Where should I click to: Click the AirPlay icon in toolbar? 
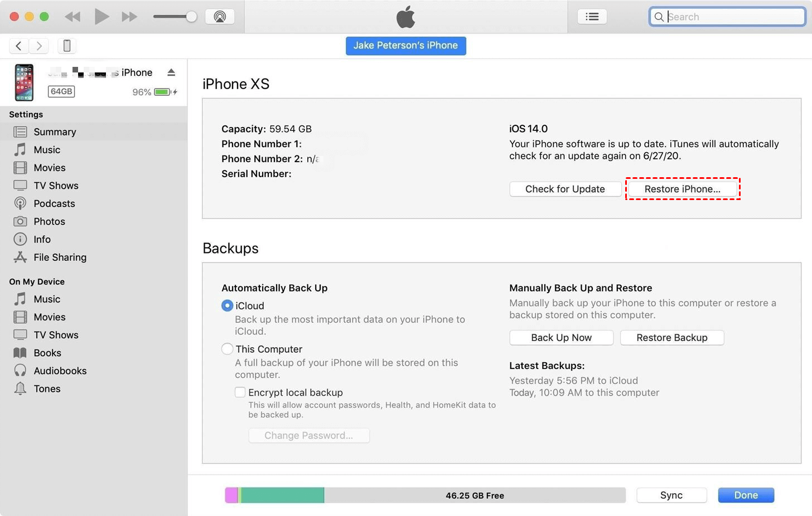pyautogui.click(x=220, y=17)
